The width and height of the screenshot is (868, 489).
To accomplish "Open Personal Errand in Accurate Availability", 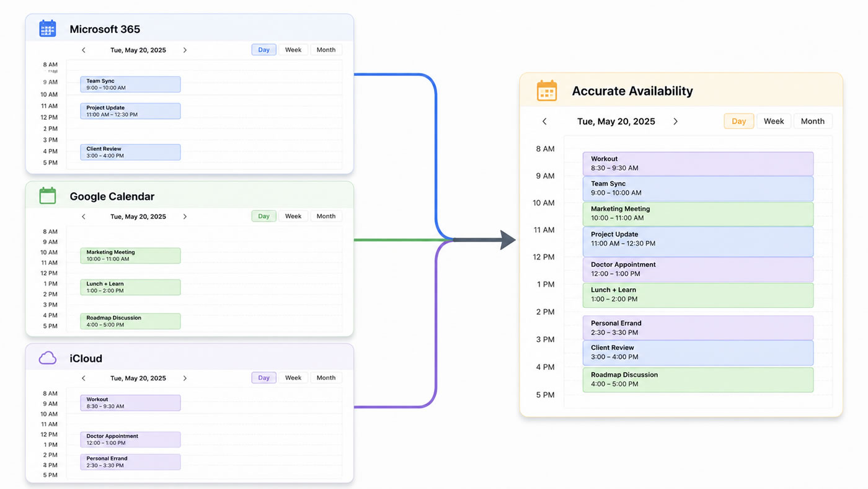I will coord(698,328).
